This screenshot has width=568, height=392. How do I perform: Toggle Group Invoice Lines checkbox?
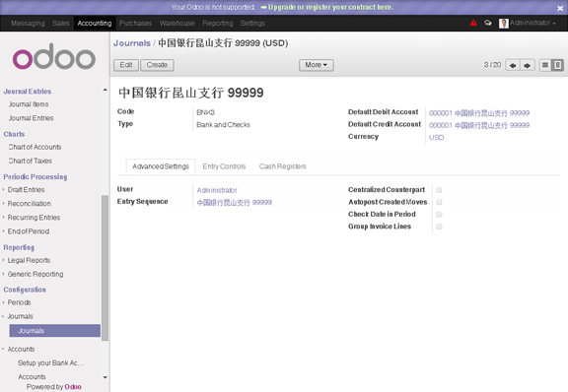(x=439, y=227)
